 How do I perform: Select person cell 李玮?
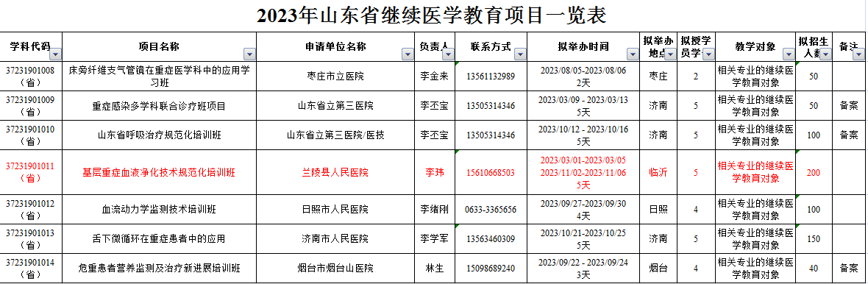point(435,172)
